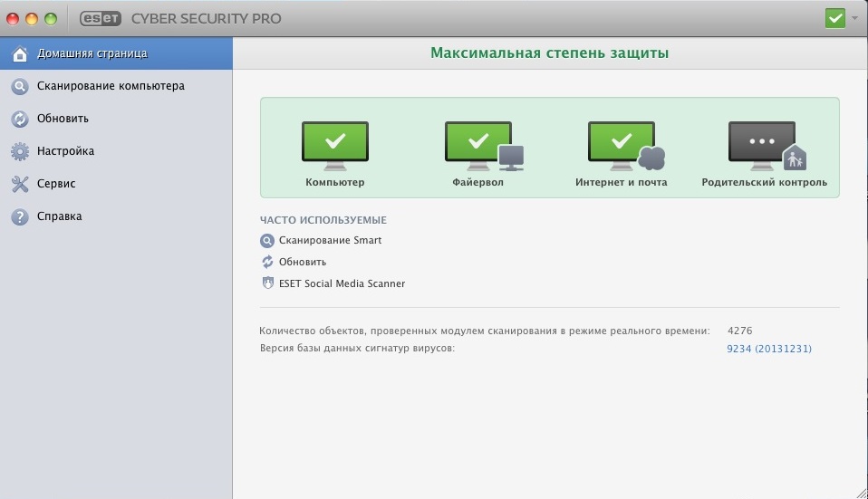Open Сканирование компьютера in the sidebar
This screenshot has height=499, width=868.
point(116,86)
